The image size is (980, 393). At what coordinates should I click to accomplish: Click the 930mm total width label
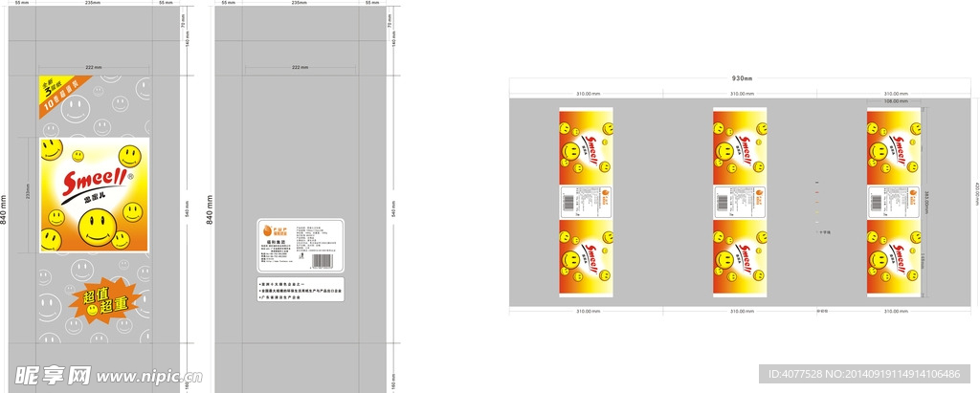tap(742, 78)
